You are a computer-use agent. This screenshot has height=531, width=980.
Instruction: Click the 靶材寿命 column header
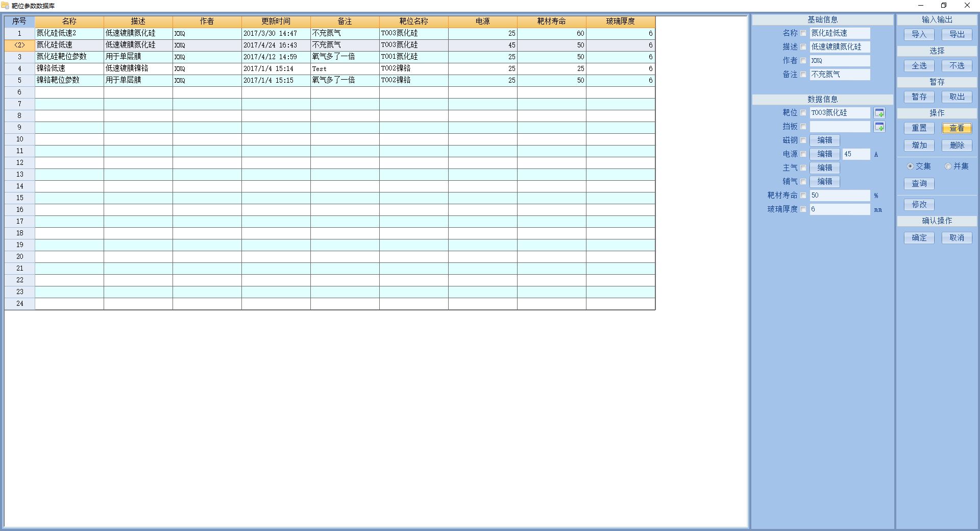pos(552,21)
